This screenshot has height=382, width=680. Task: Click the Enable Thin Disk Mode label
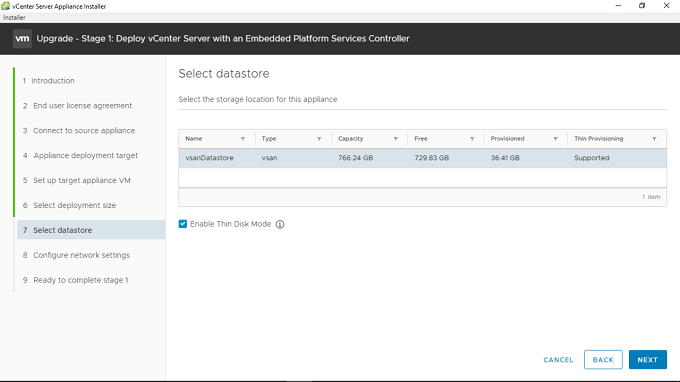click(x=230, y=224)
